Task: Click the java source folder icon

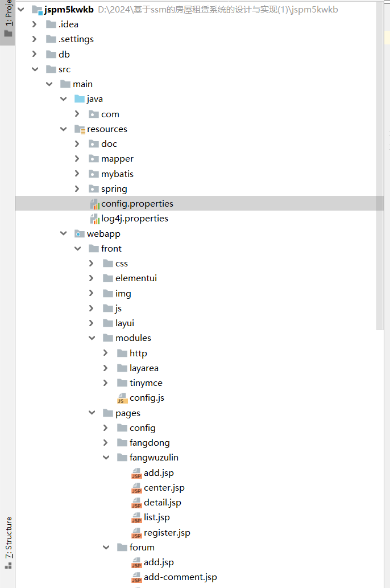Action: tap(80, 99)
